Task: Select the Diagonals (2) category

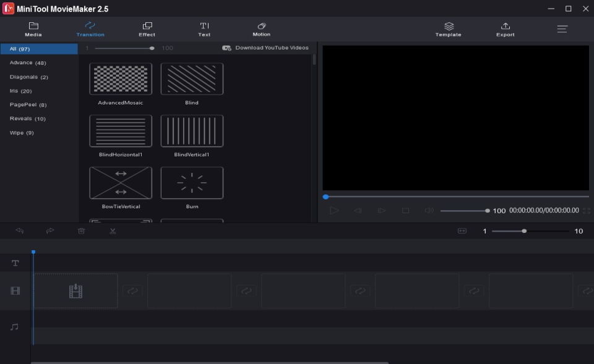Action: tap(29, 77)
